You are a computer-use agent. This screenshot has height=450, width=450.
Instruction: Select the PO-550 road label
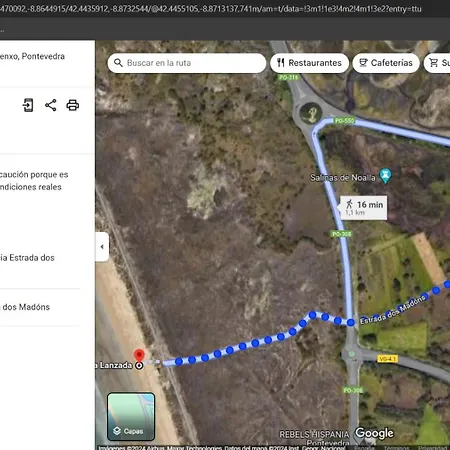[x=344, y=120]
